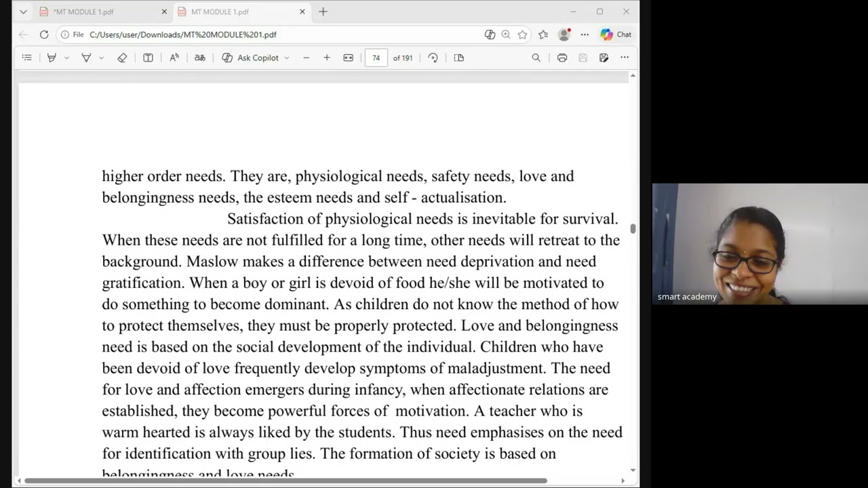Open the browser profile menu

tap(564, 35)
